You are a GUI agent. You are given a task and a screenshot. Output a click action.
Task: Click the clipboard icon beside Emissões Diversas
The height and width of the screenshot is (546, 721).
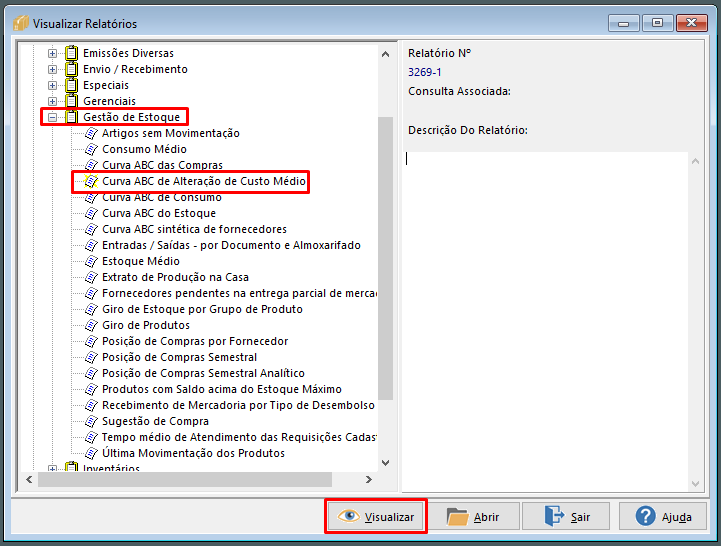click(x=71, y=53)
